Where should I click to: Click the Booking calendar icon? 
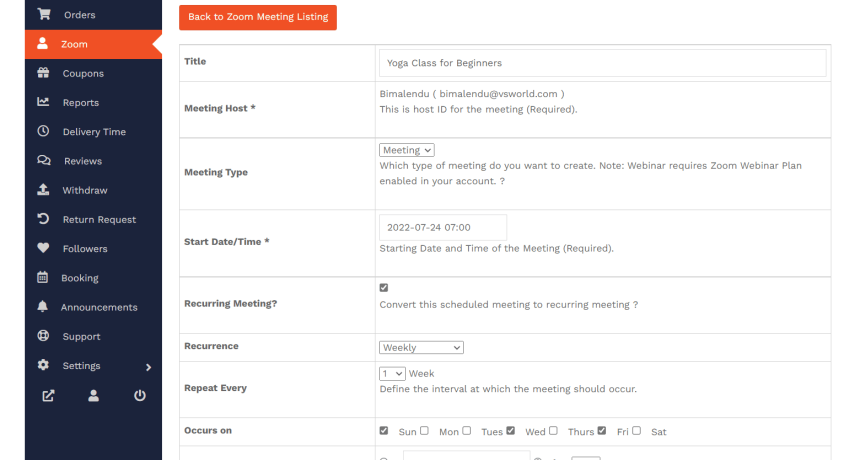(x=43, y=277)
